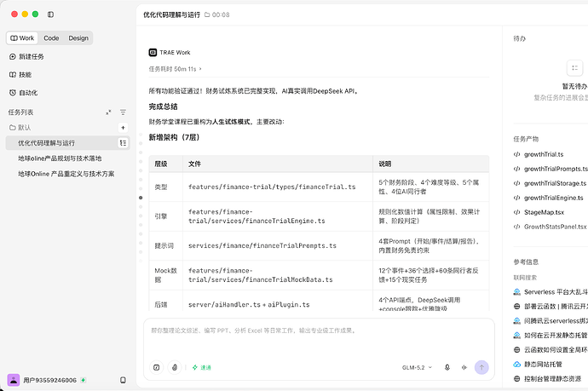The width and height of the screenshot is (588, 391).
Task: Toggle the audio waveform icon beside the microphone
Action: coord(464,367)
